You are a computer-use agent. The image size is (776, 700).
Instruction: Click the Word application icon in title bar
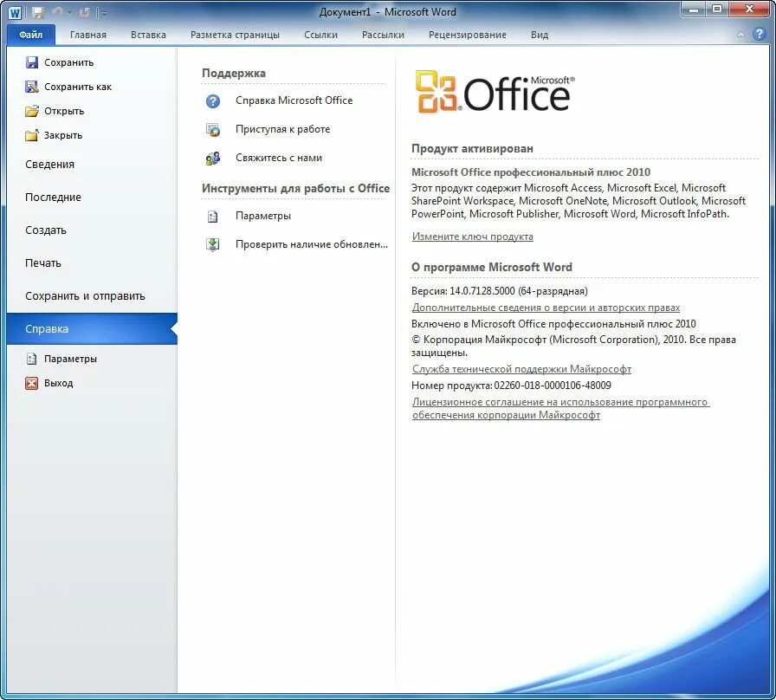click(x=15, y=12)
